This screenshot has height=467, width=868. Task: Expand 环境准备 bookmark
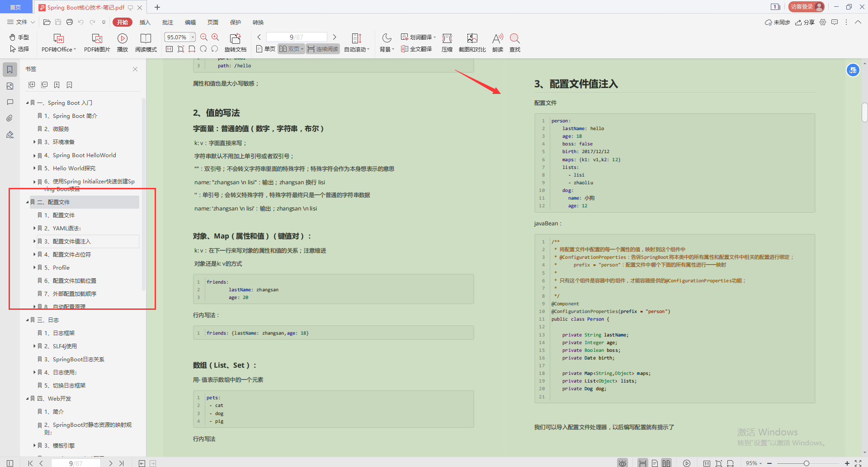coord(34,142)
